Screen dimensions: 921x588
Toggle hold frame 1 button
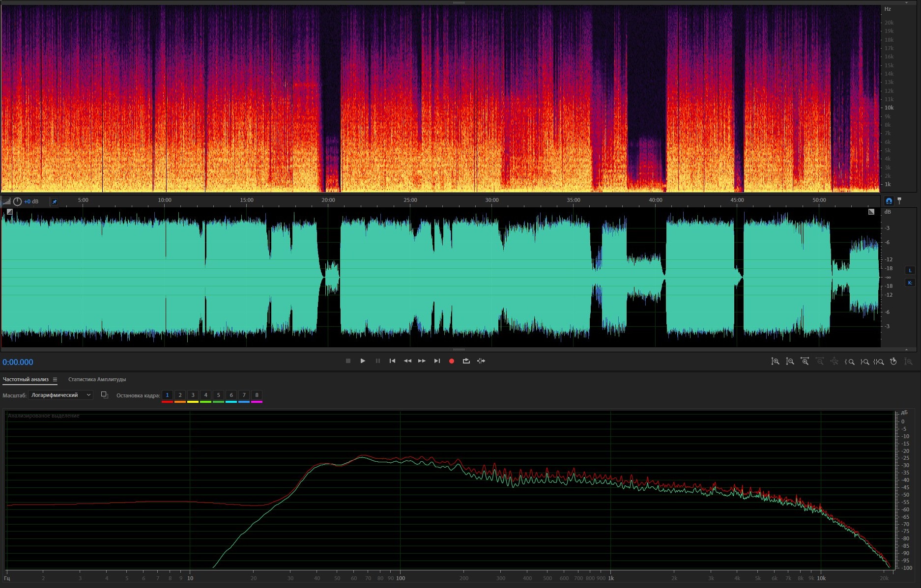(x=167, y=395)
